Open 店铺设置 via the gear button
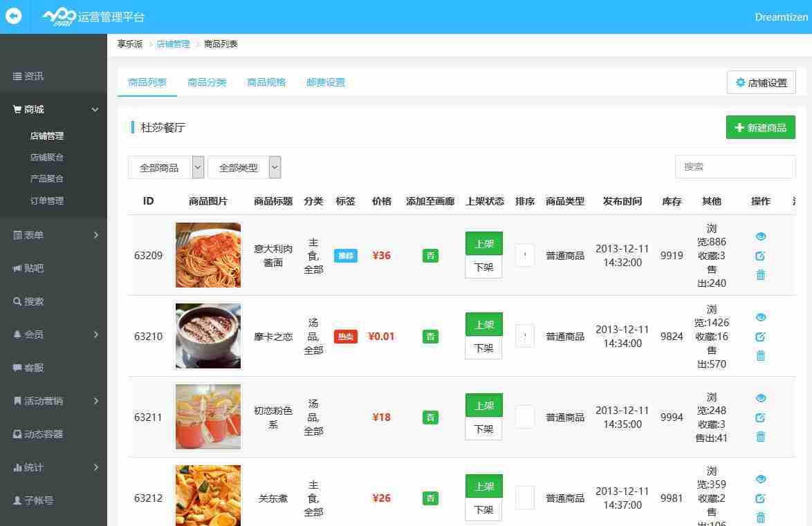 [761, 82]
